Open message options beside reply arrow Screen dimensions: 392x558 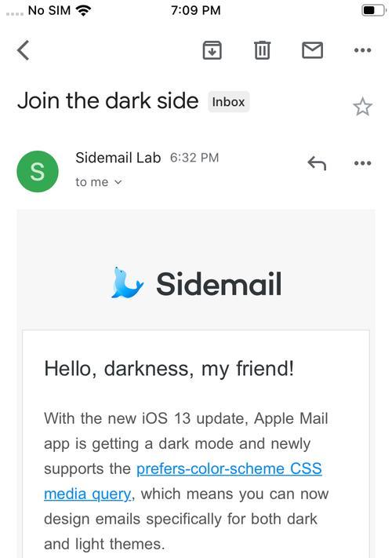point(362,163)
